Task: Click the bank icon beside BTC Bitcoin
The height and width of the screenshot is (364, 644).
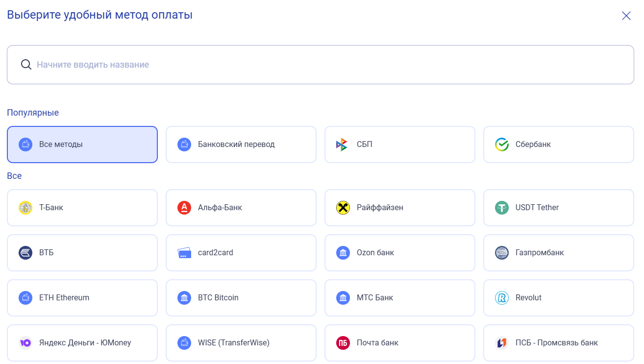Action: pyautogui.click(x=184, y=298)
